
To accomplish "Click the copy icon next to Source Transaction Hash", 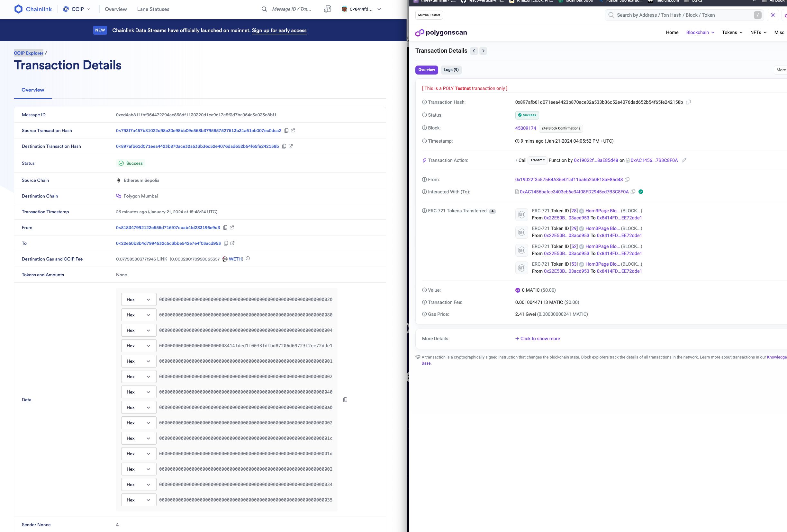I will [x=285, y=130].
